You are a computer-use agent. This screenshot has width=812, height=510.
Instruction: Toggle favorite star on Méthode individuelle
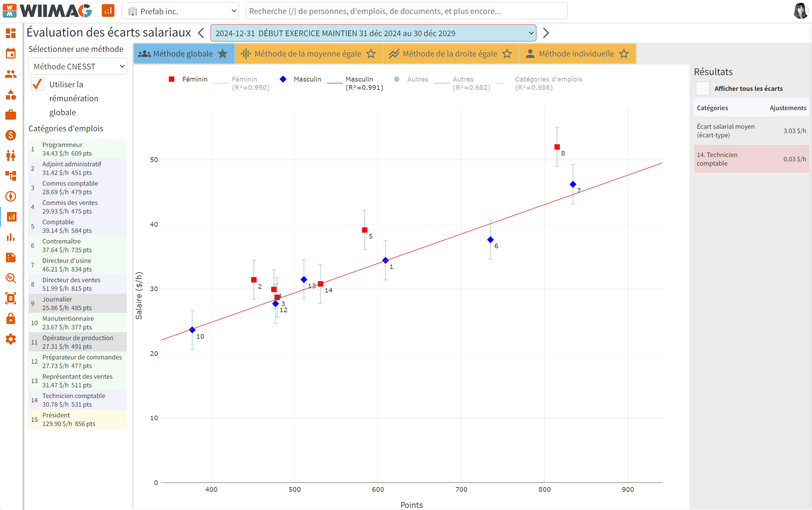624,54
